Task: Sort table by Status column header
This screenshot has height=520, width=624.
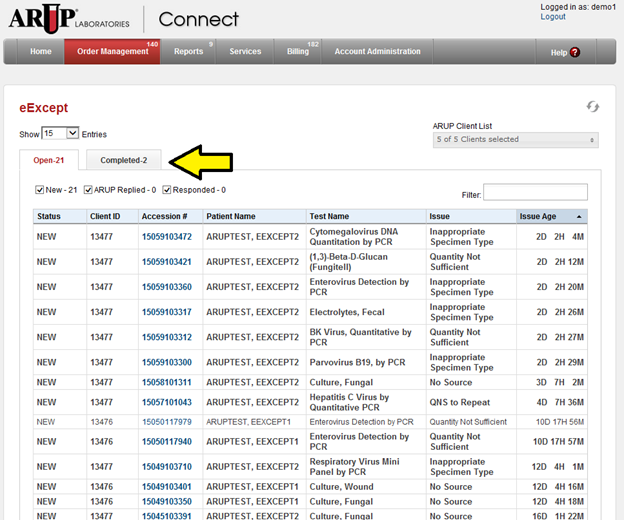Action: click(x=60, y=216)
